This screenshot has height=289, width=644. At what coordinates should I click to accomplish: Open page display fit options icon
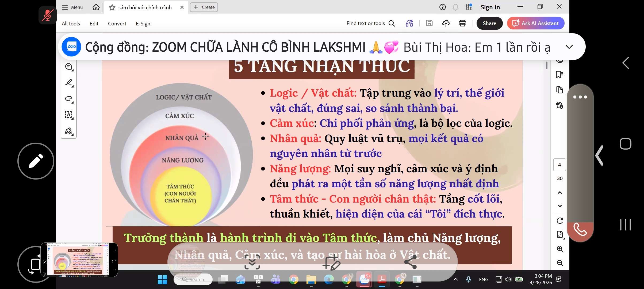(560, 235)
